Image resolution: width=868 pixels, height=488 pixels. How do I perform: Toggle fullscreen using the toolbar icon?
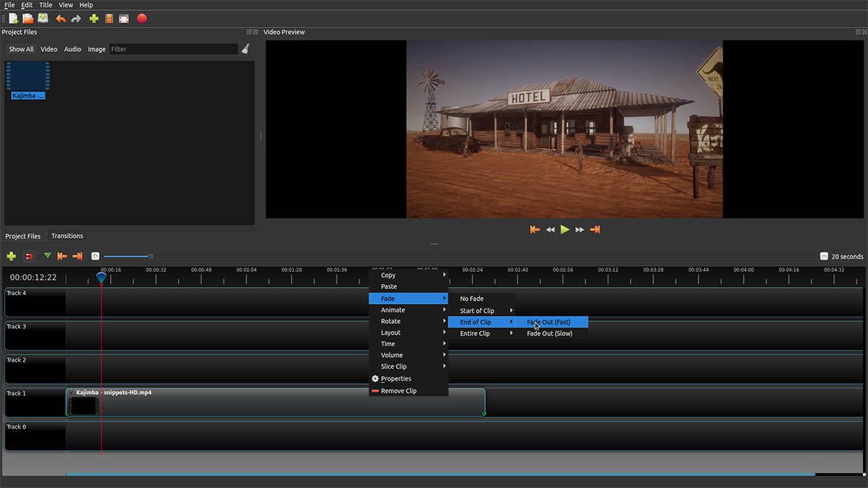124,19
